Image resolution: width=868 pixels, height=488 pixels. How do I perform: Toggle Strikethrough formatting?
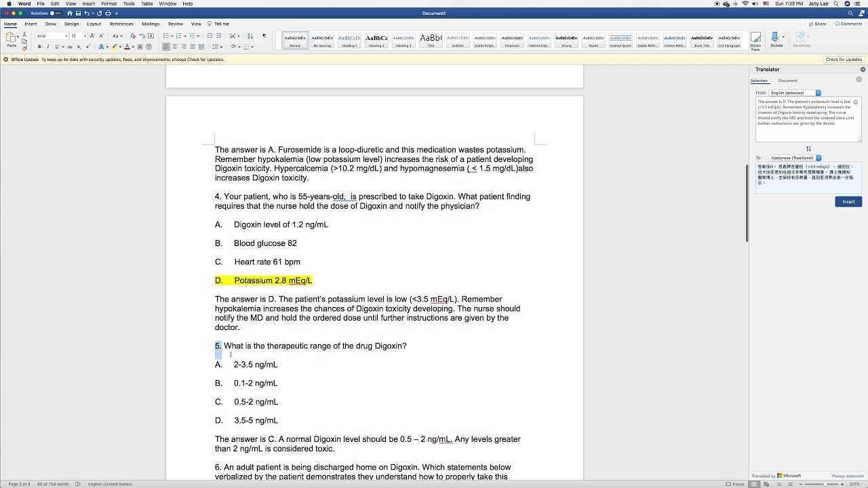pyautogui.click(x=70, y=47)
